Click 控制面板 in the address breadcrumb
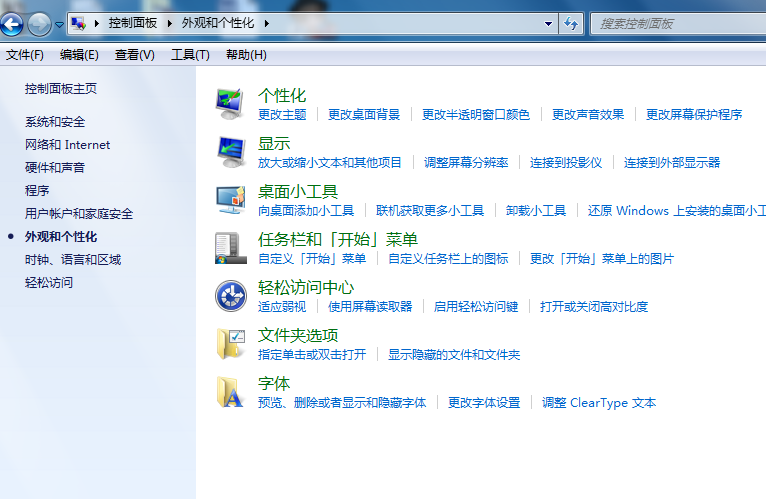This screenshot has width=766, height=499. point(133,23)
